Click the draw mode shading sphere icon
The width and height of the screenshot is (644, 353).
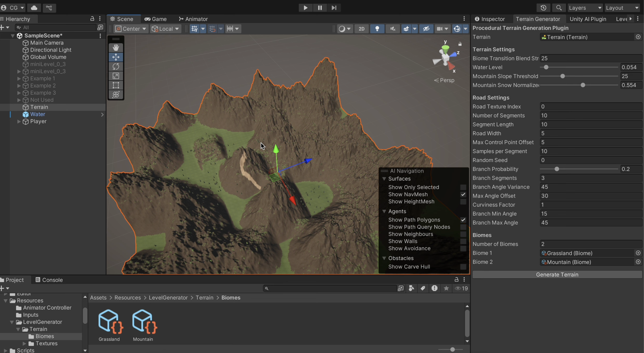pyautogui.click(x=342, y=29)
